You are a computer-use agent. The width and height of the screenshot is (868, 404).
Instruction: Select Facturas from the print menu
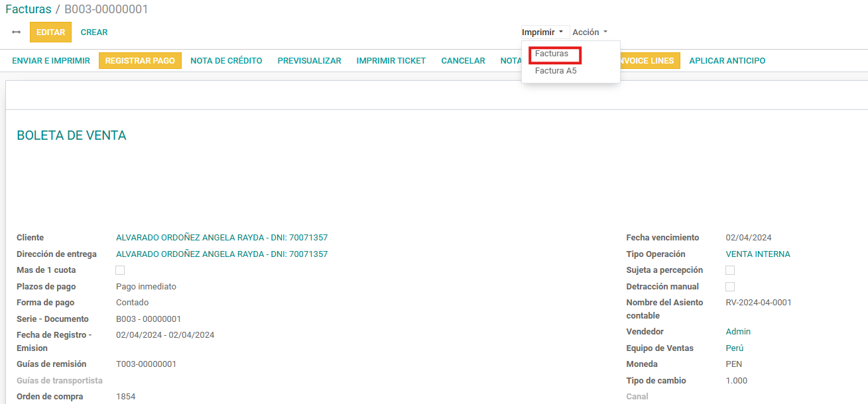[x=552, y=54]
